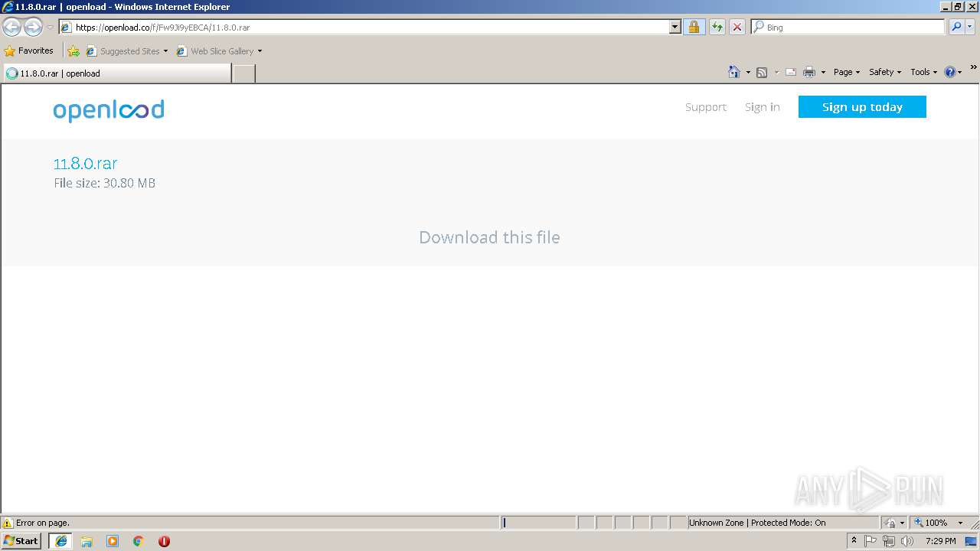Open Google Chrome taskbar icon
The width and height of the screenshot is (980, 551).
coord(139,541)
